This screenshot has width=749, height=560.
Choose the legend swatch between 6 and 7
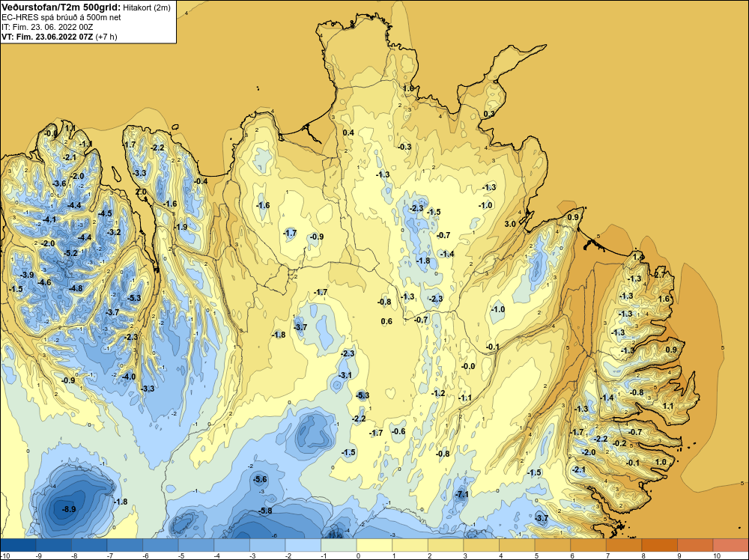tap(589, 545)
